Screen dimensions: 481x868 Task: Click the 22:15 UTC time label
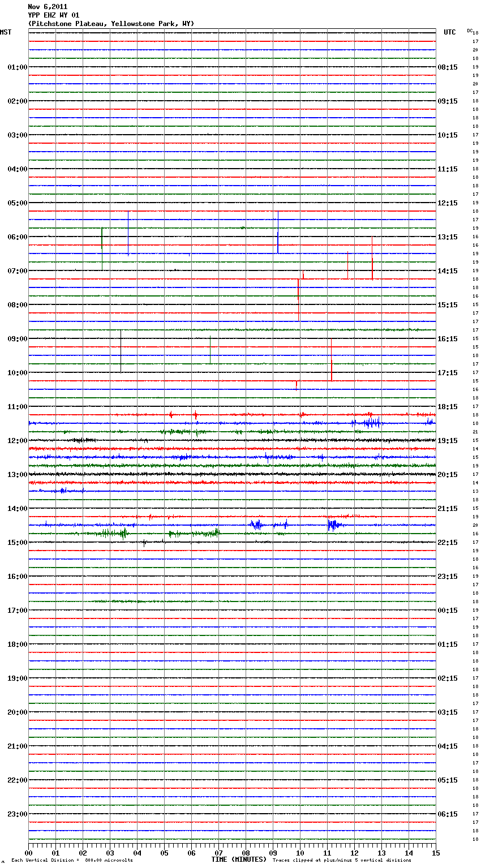(448, 543)
